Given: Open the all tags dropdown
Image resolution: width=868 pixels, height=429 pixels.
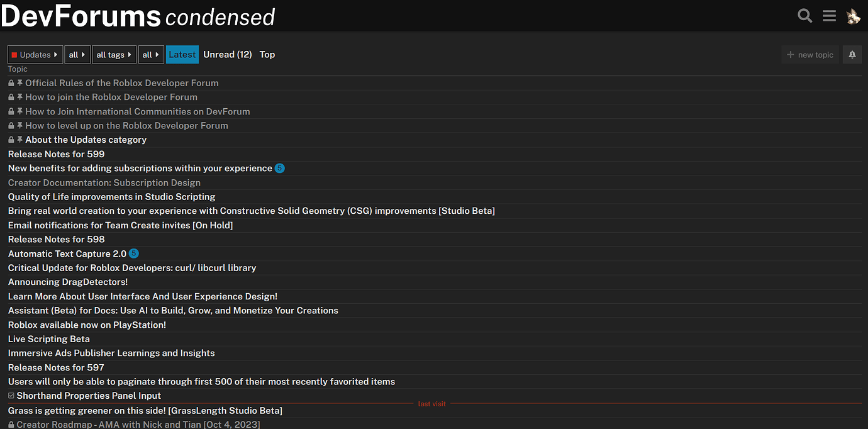Looking at the screenshot, I should (114, 54).
